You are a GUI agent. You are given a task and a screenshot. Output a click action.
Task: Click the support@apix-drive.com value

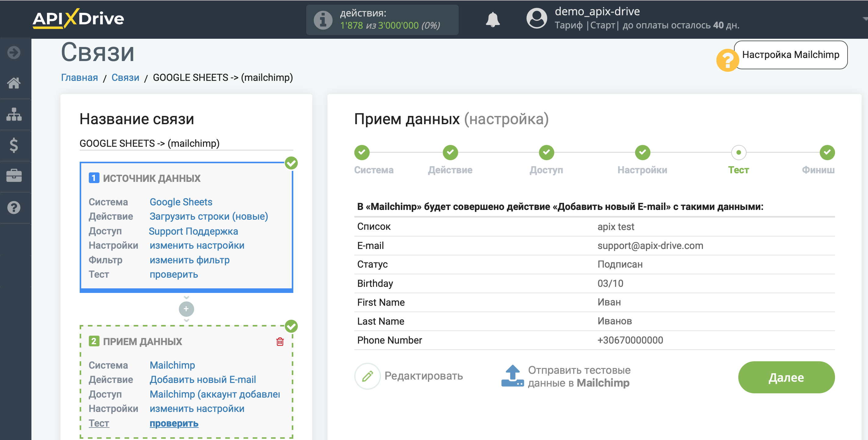[650, 246]
